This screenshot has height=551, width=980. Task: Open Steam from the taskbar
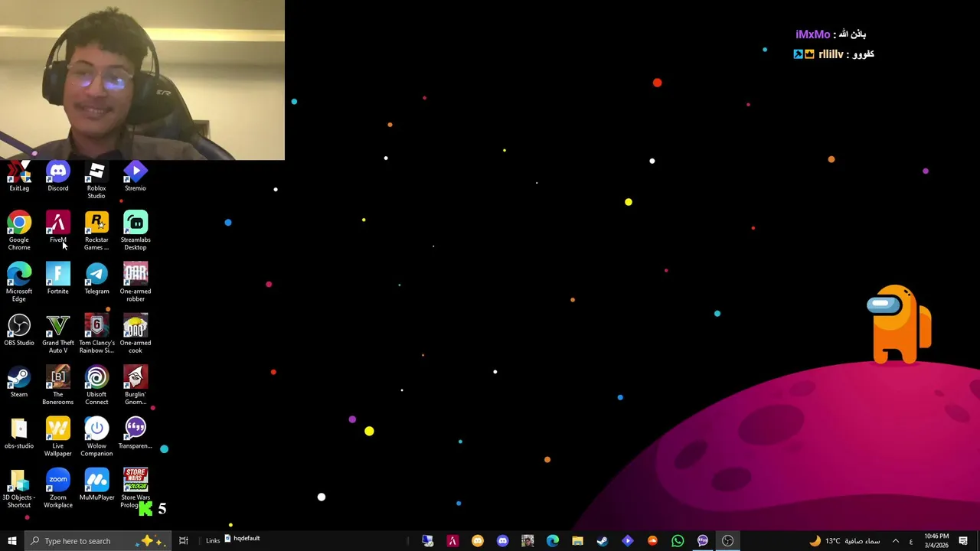[x=603, y=541]
